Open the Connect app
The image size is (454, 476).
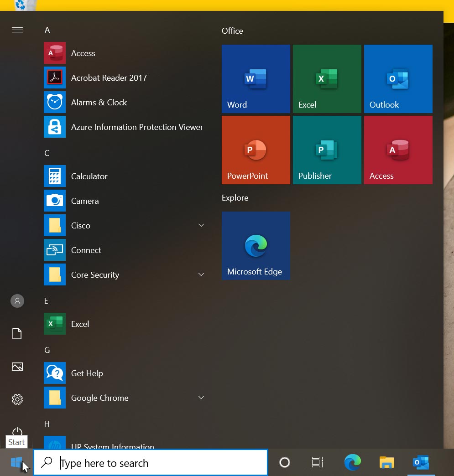coord(86,250)
